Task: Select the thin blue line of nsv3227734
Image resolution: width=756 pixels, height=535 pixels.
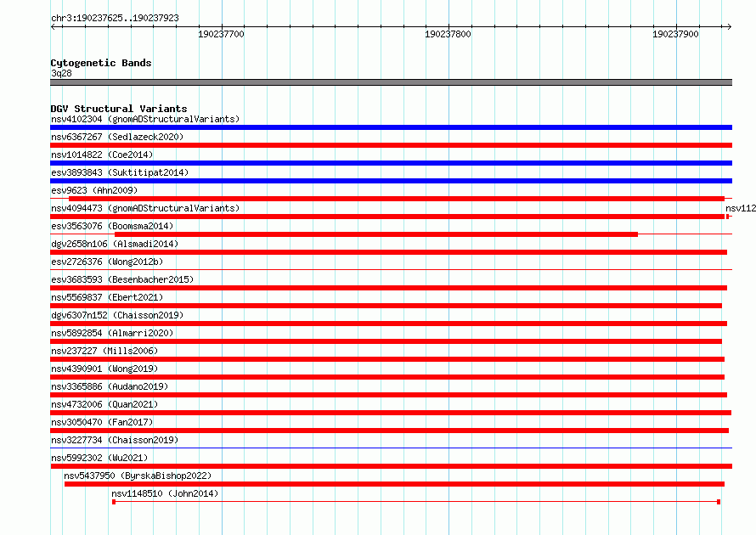Action: tap(391, 448)
